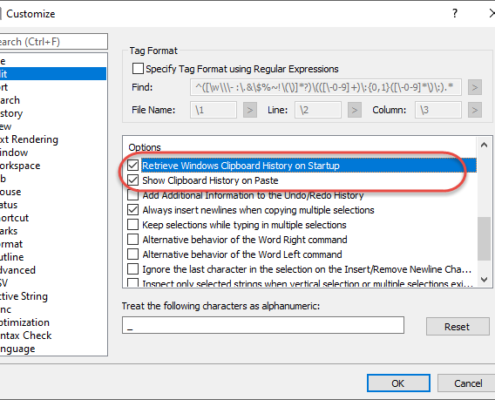Viewport: 495px width, 400px height.
Task: Click the Options list scroll up arrow
Action: (x=484, y=145)
